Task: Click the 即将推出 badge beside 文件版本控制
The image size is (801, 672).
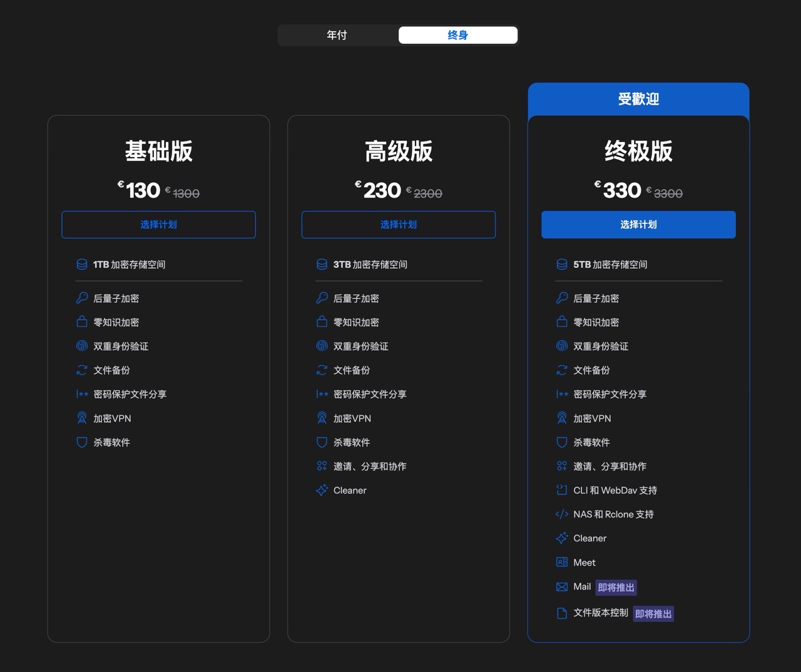Action: [x=653, y=614]
